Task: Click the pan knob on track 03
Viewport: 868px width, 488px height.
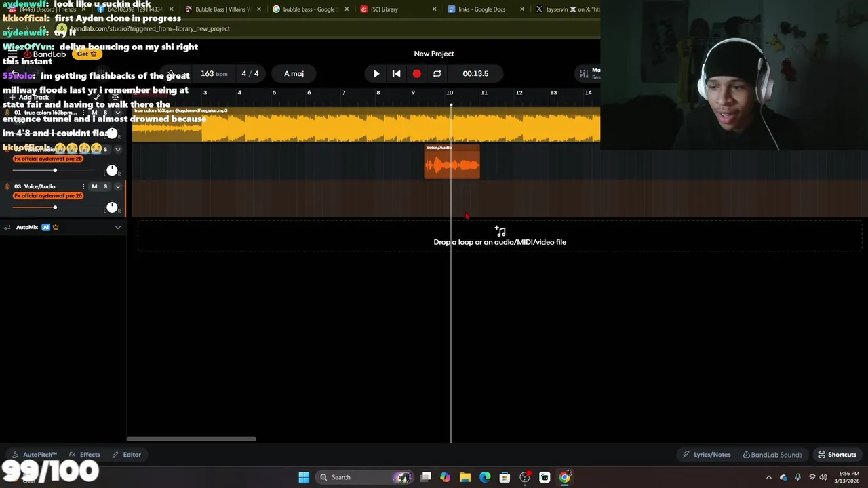Action: [x=112, y=207]
